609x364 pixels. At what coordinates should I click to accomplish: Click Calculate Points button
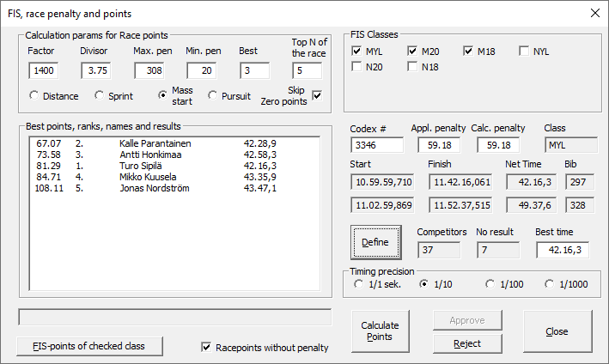(379, 331)
